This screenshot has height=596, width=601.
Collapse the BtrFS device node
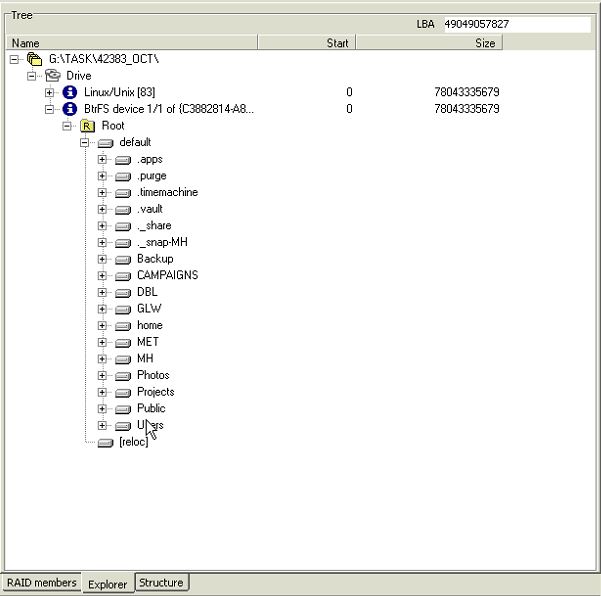click(x=49, y=109)
